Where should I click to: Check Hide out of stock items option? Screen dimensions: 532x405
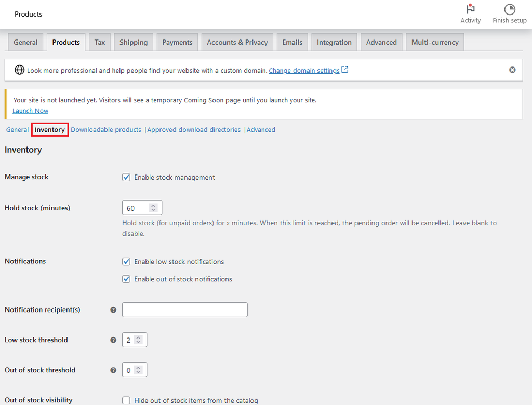click(126, 400)
